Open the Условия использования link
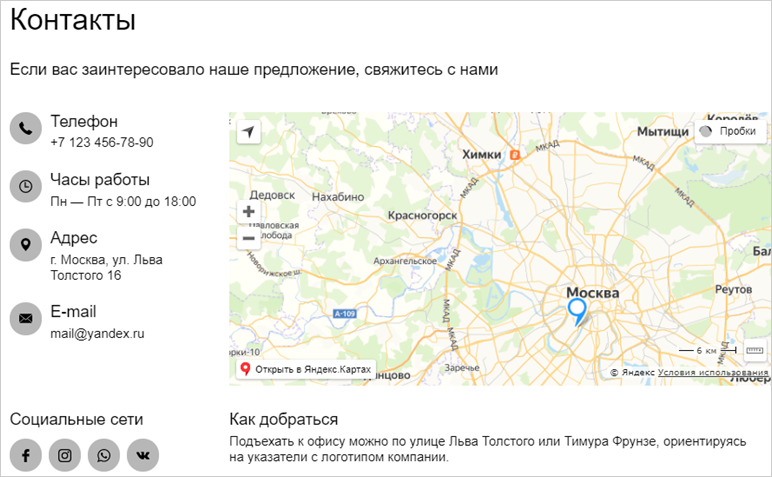Image resolution: width=772 pixels, height=477 pixels. tap(713, 372)
